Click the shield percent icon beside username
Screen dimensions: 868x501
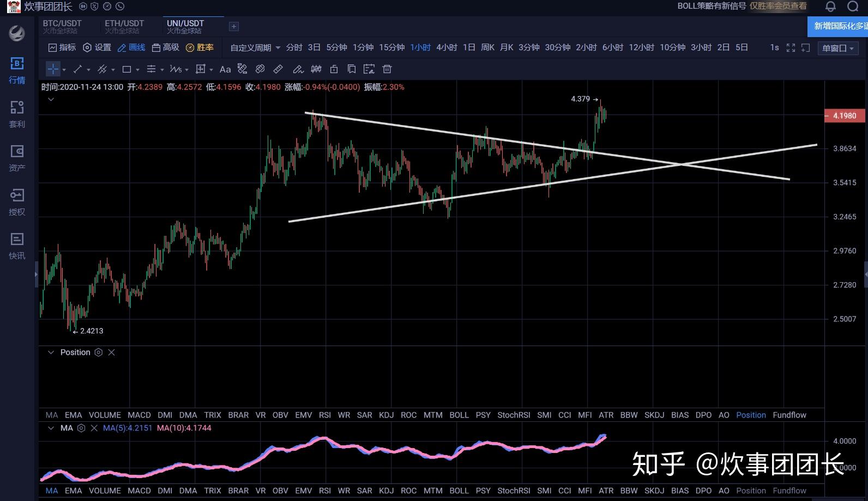[95, 7]
